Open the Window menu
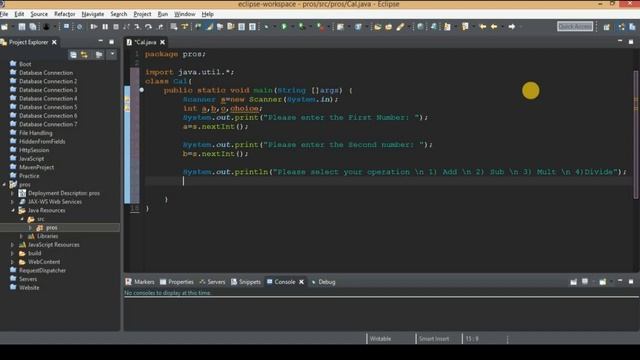Viewport: 640px width, 360px height. pos(184,14)
